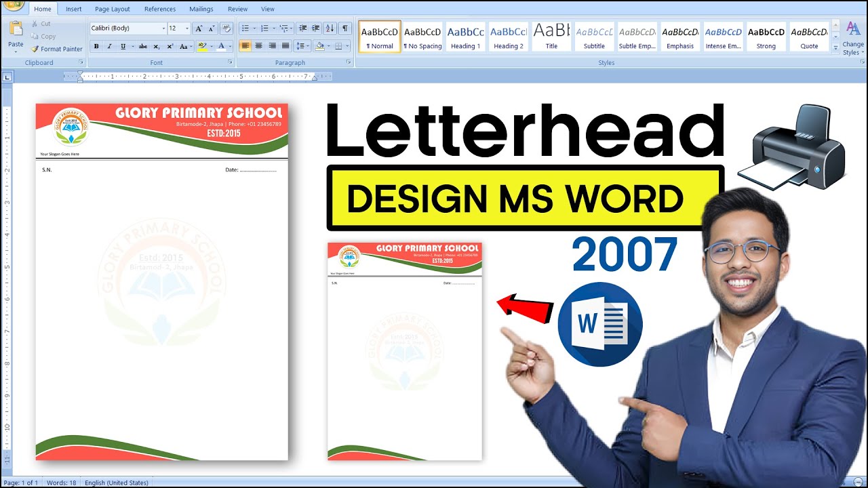The image size is (868, 488).
Task: Toggle Italic formatting
Action: (x=109, y=46)
